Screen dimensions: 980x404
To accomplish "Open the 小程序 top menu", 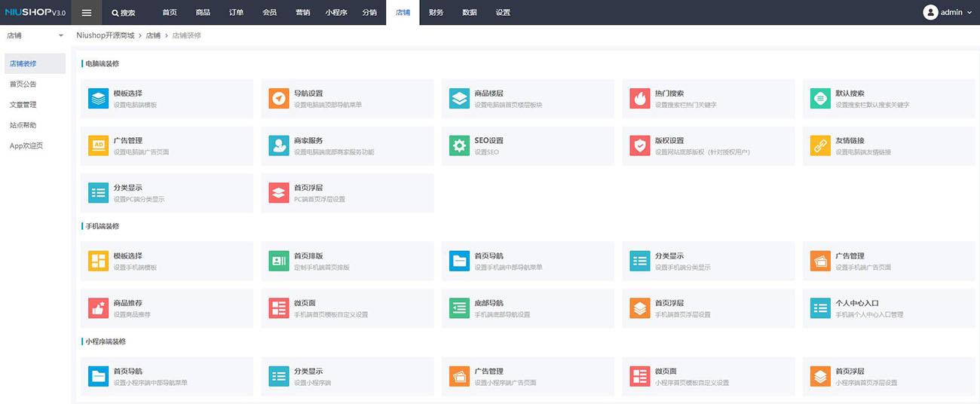I will pyautogui.click(x=336, y=13).
